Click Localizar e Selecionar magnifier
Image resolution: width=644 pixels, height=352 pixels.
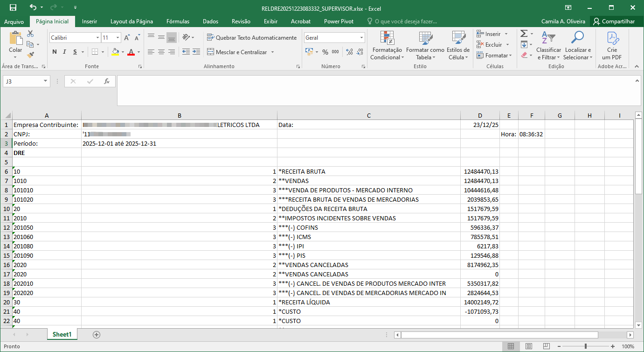(x=577, y=46)
